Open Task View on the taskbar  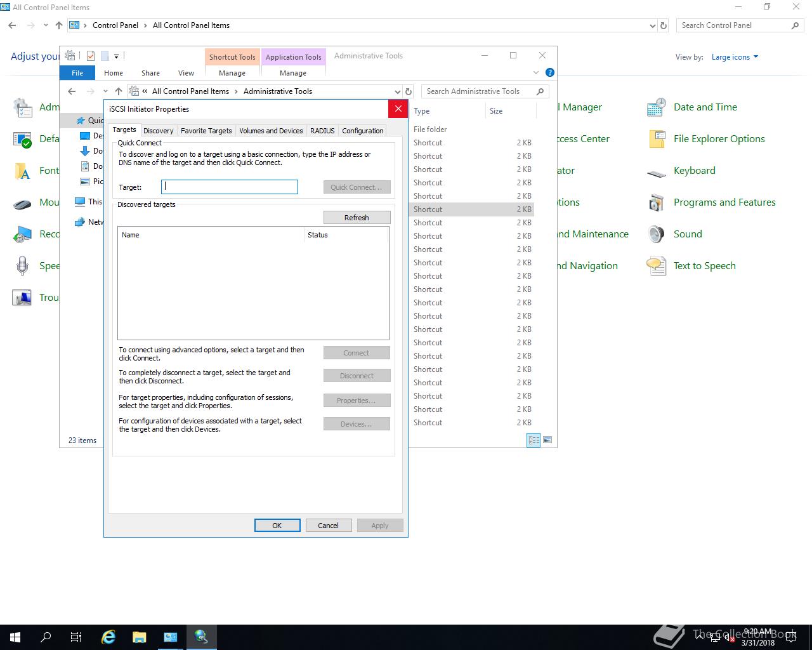76,637
